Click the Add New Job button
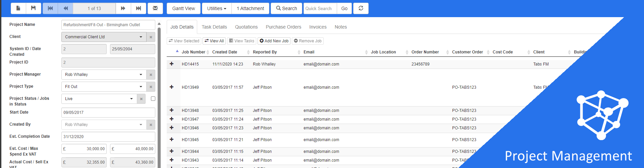The image size is (644, 168). click(274, 41)
